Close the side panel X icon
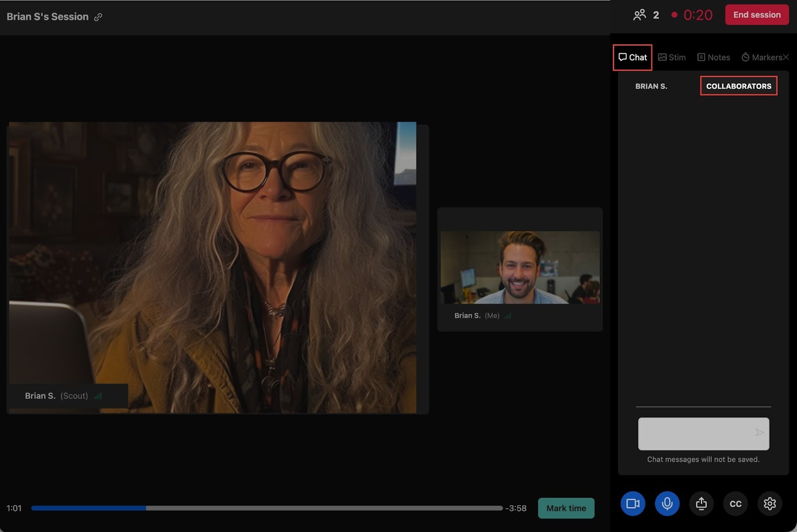This screenshot has width=797, height=532. (x=786, y=57)
